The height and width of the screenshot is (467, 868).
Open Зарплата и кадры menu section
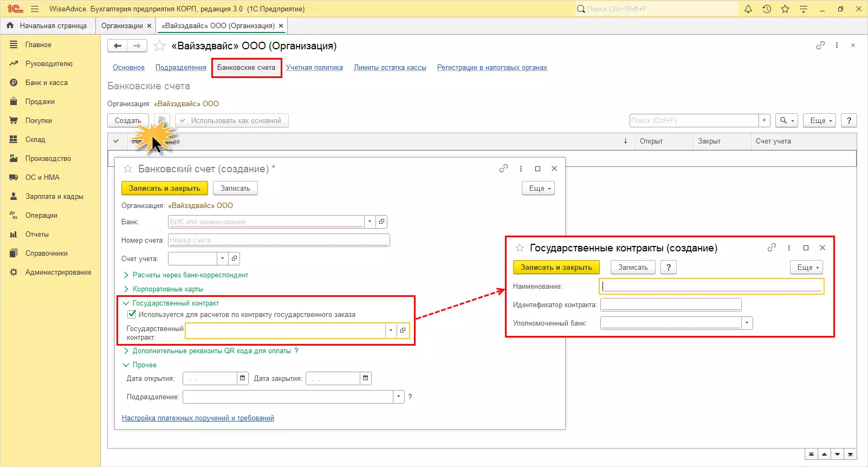(x=54, y=197)
